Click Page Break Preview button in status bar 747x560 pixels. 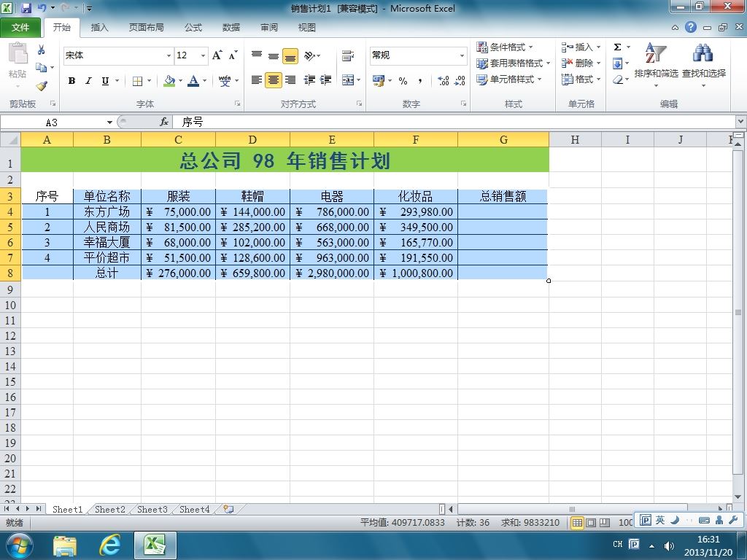click(605, 523)
